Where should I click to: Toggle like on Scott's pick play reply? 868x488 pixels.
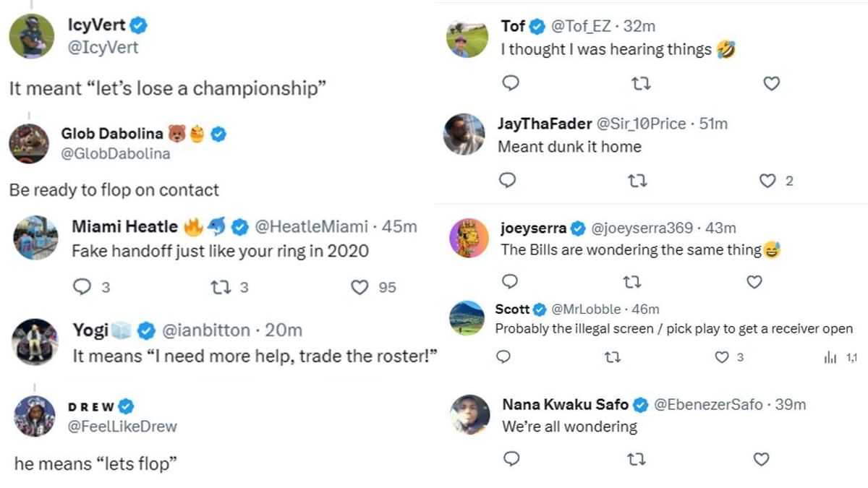click(x=721, y=356)
